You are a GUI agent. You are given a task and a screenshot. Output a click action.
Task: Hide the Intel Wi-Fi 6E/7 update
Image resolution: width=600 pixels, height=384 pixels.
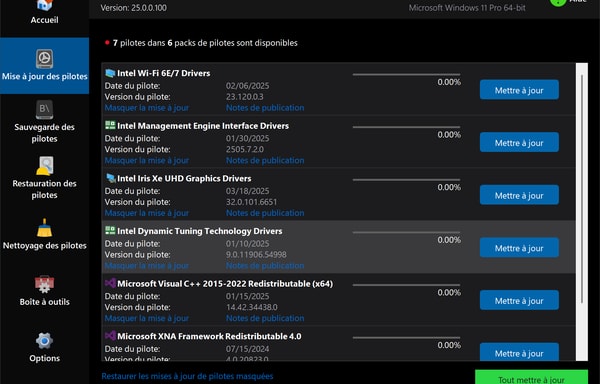pyautogui.click(x=147, y=108)
